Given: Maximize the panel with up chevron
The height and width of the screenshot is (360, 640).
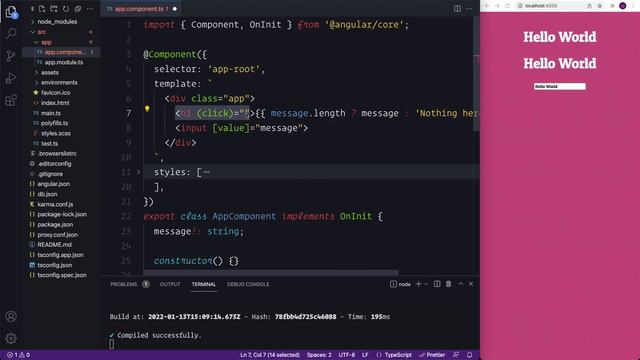Looking at the screenshot, I should coord(460,284).
